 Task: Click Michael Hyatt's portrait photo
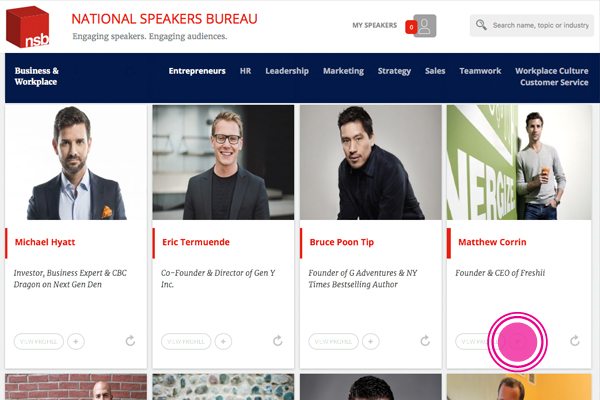pos(76,162)
